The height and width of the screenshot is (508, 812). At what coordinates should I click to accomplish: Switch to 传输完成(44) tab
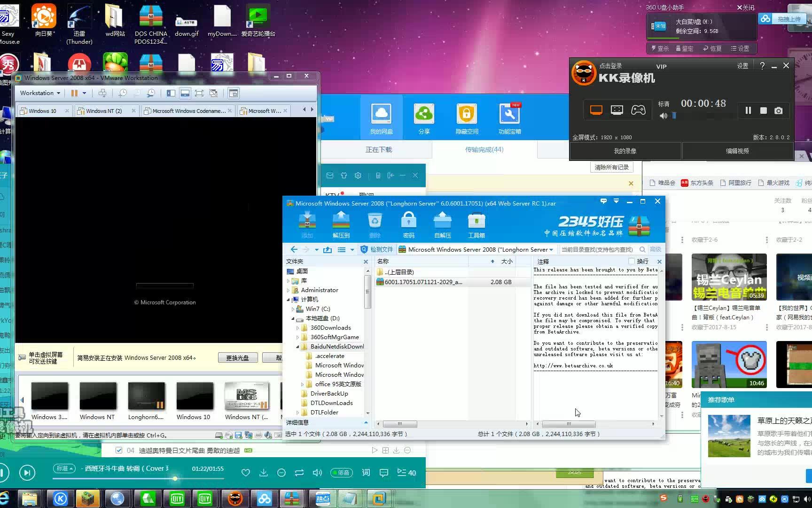484,150
